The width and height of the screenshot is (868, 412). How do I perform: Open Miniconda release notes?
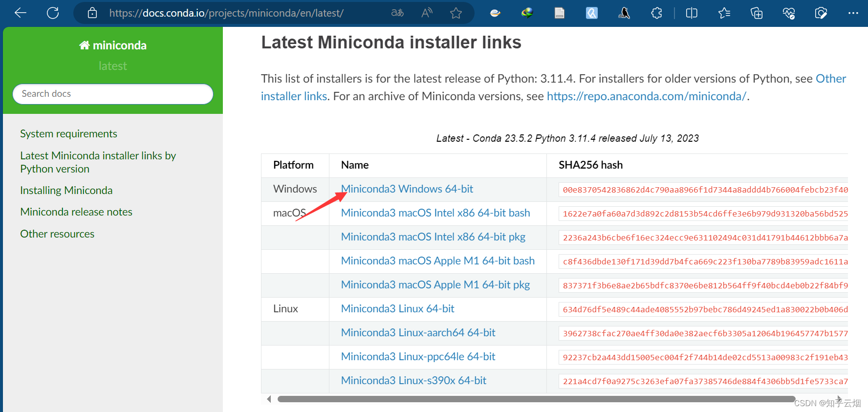pos(76,212)
